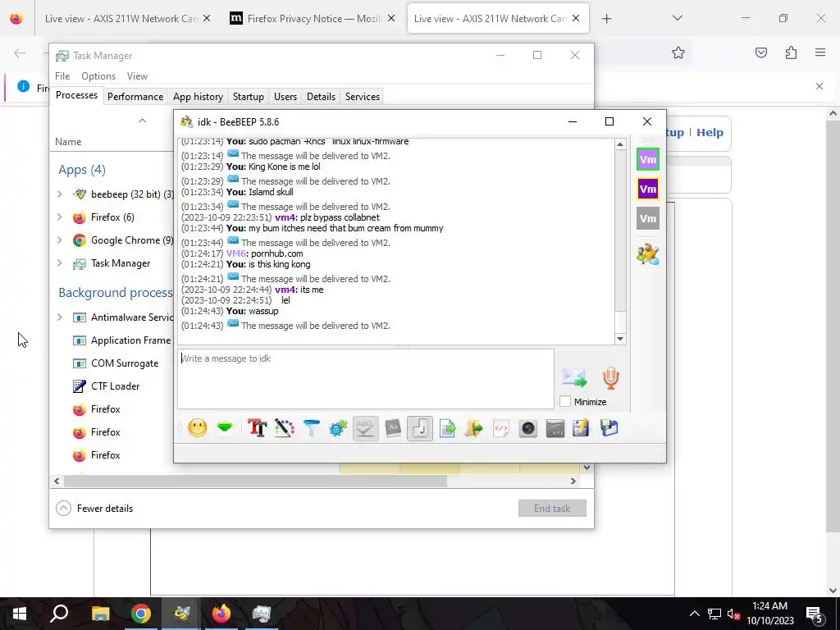This screenshot has width=840, height=630.
Task: List all Firefox tabs with the dropdown chevron
Action: pos(677,18)
